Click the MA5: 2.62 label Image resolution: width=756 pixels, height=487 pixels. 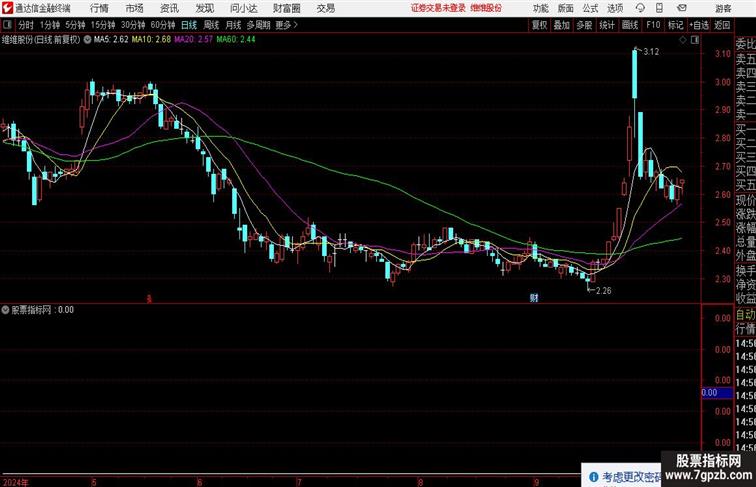pos(111,40)
